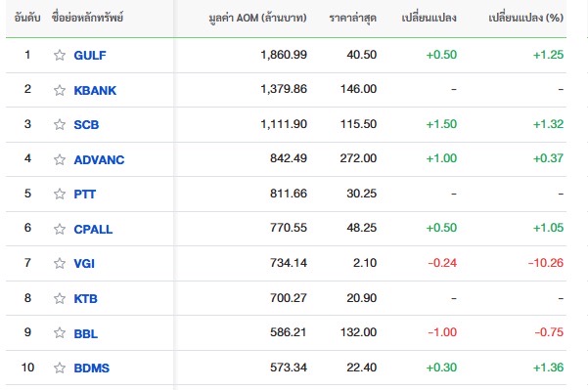Screen dimensions: 588x390
Task: Star the PTT stock
Action: 60,194
